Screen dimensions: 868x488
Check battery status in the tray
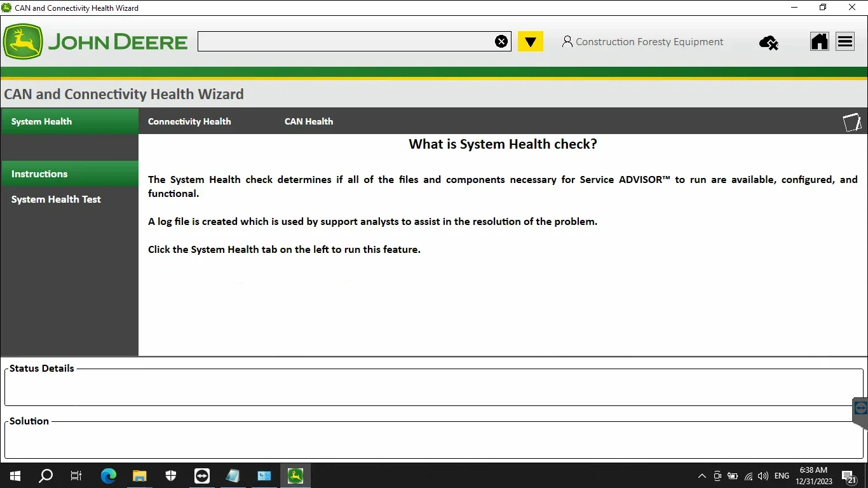[x=733, y=476]
